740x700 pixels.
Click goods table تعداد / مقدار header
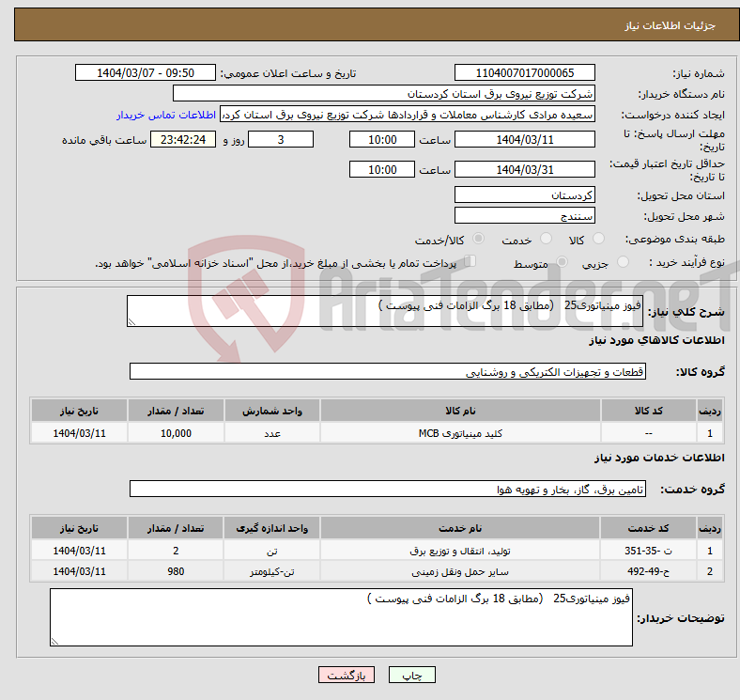(176, 411)
